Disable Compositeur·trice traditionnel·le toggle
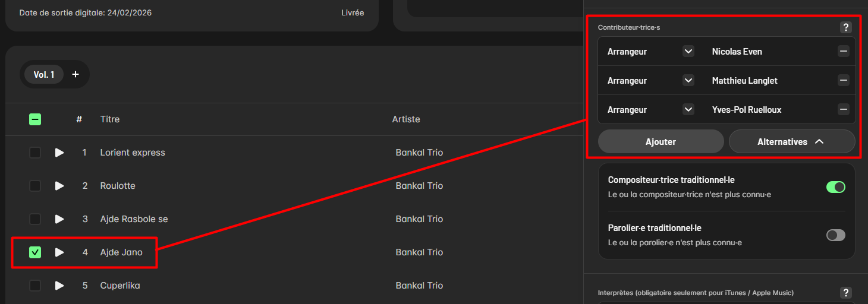The height and width of the screenshot is (304, 868). [x=835, y=187]
